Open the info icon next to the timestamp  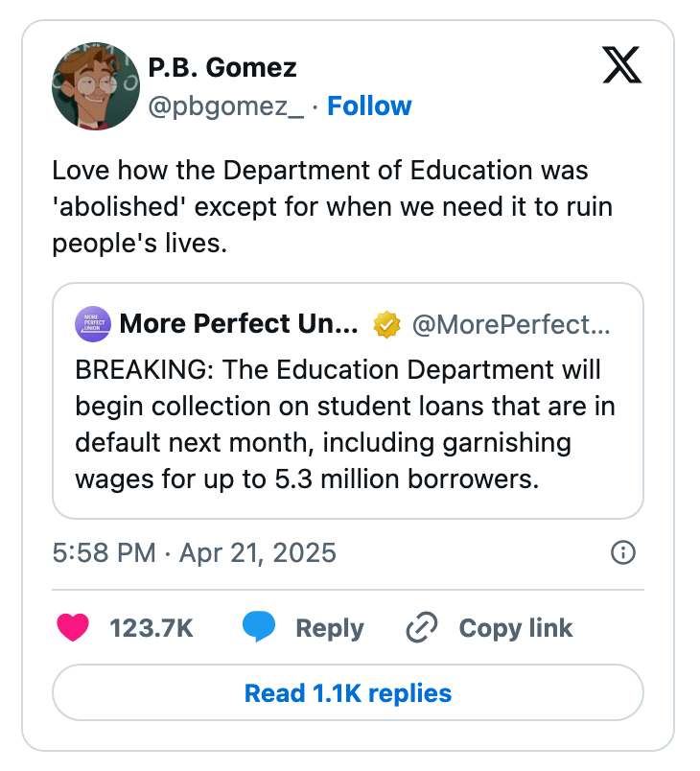[x=622, y=552]
